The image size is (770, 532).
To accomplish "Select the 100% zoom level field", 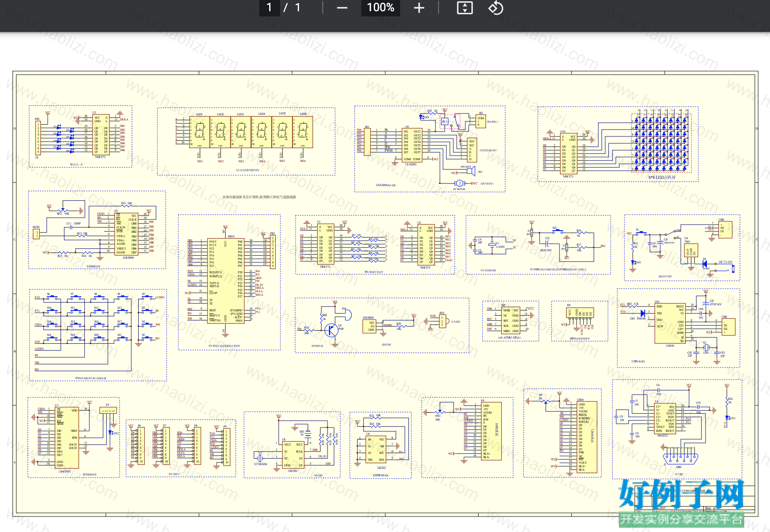I will (x=381, y=8).
